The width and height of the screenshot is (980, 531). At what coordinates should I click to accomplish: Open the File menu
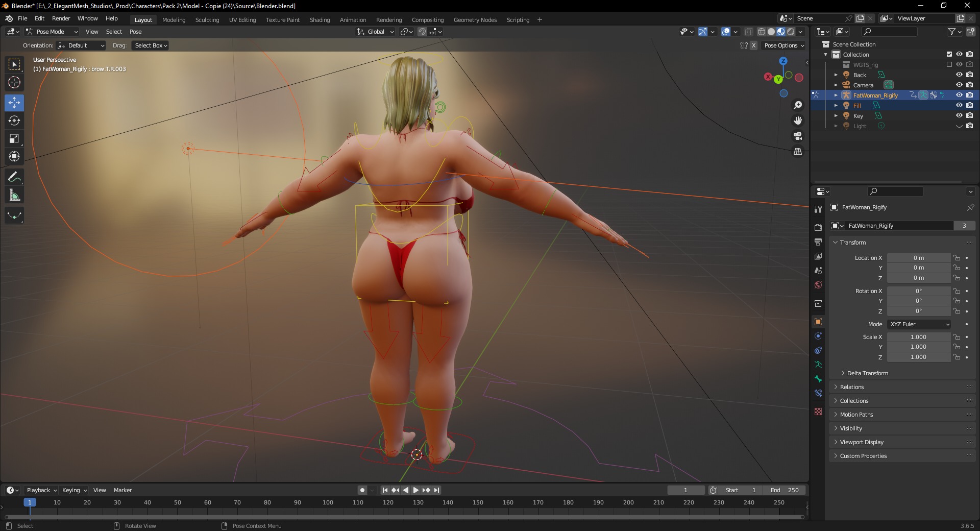22,18
